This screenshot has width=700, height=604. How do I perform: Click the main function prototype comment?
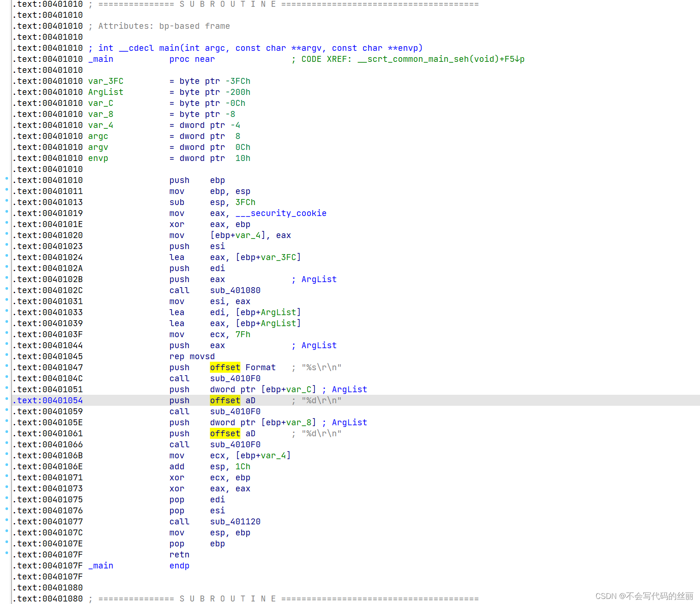tap(256, 48)
